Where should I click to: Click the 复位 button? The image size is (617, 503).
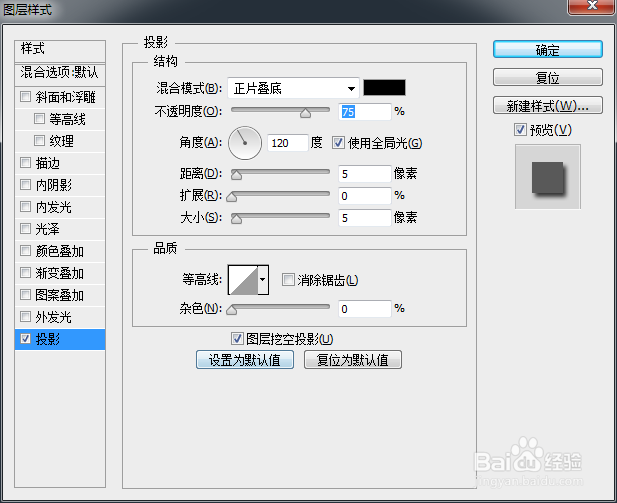click(x=548, y=77)
